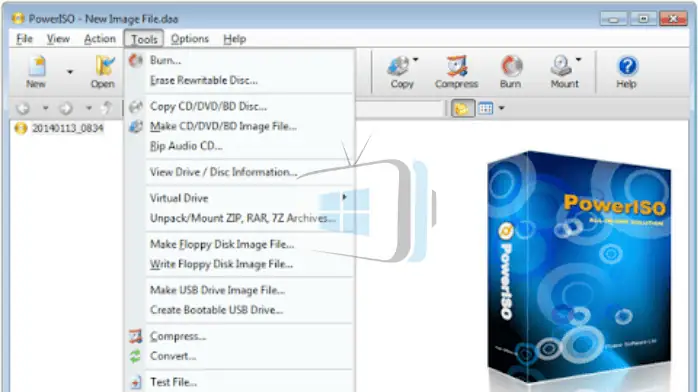Open the Options menu
The height and width of the screenshot is (392, 698).
[x=190, y=39]
